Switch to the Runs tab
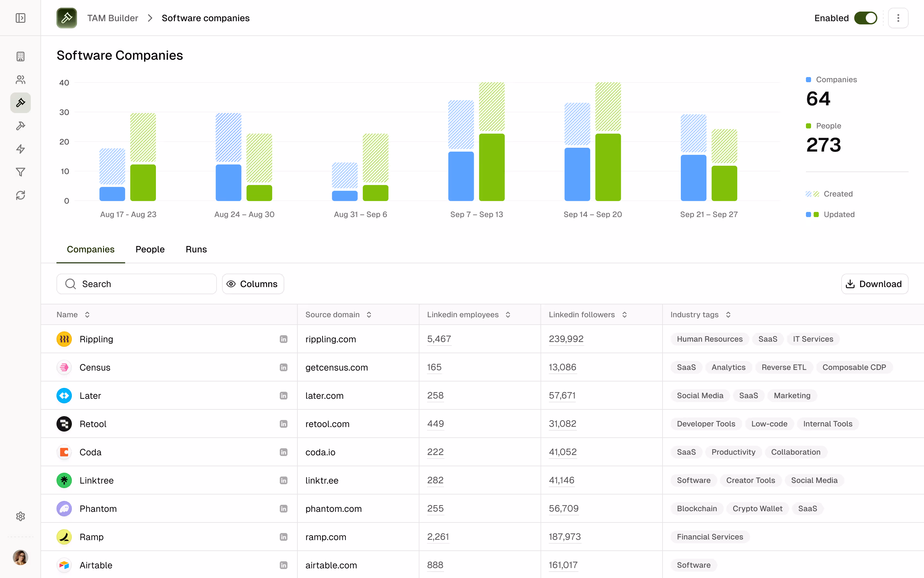 coord(196,249)
